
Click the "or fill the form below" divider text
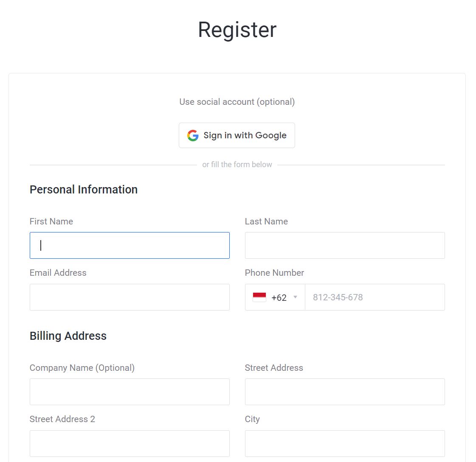237,164
